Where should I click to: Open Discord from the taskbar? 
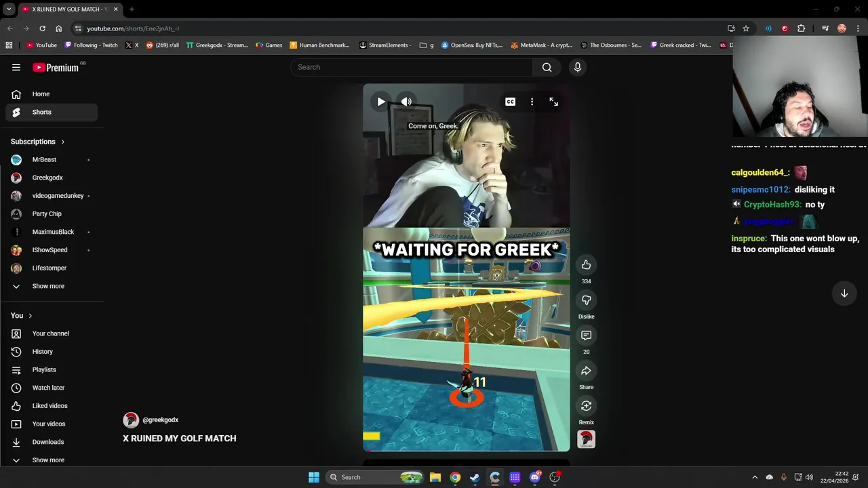(535, 477)
